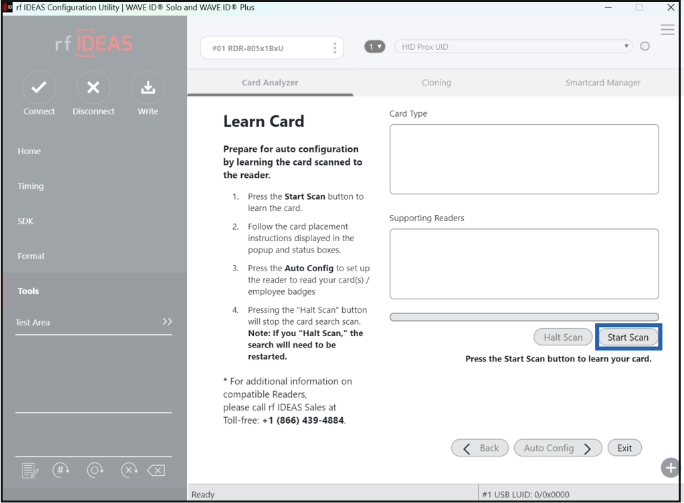Click the circle indicator next to HID Prox UID
Screen dimensions: 684x503
(x=645, y=46)
